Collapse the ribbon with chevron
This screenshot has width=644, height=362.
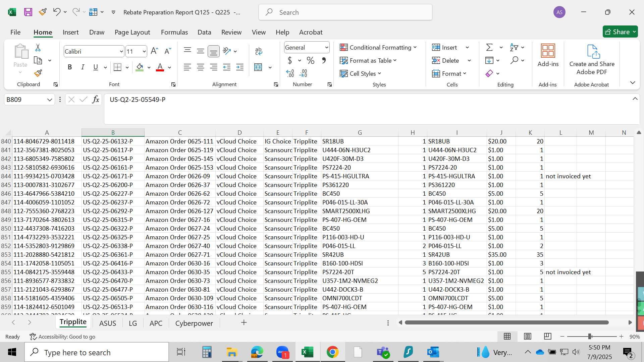633,82
